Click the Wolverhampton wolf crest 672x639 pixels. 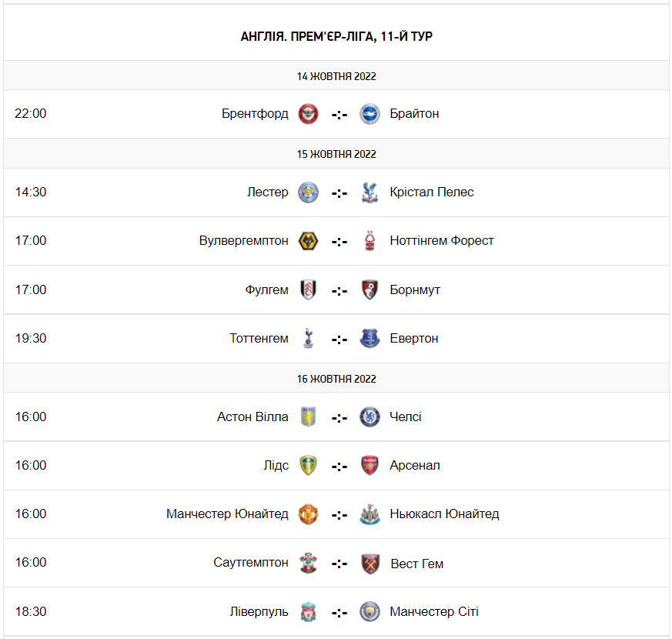tap(308, 241)
